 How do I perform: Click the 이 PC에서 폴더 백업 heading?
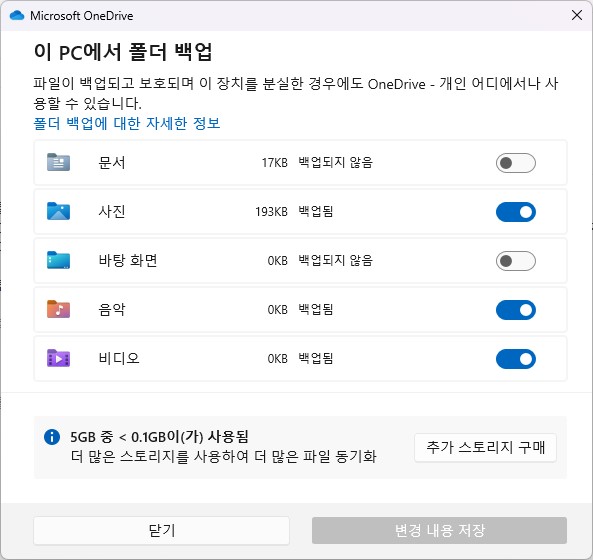123,52
